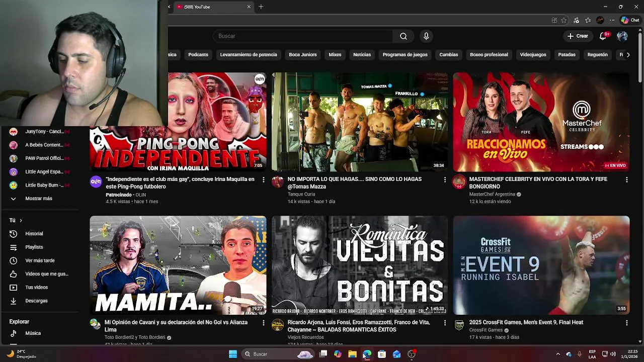Screen dimensions: 644x362
Task: Open Outlook from the taskbar
Action: pos(397,354)
